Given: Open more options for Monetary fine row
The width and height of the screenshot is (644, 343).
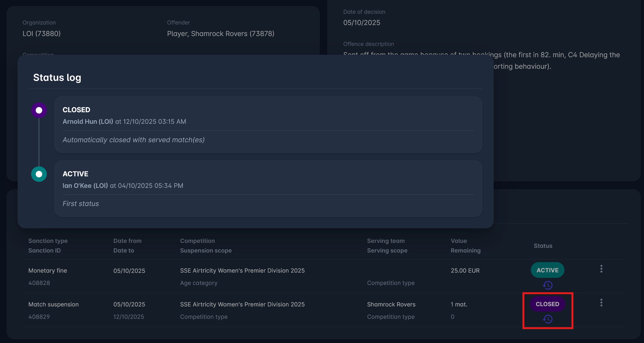Looking at the screenshot, I should (601, 269).
